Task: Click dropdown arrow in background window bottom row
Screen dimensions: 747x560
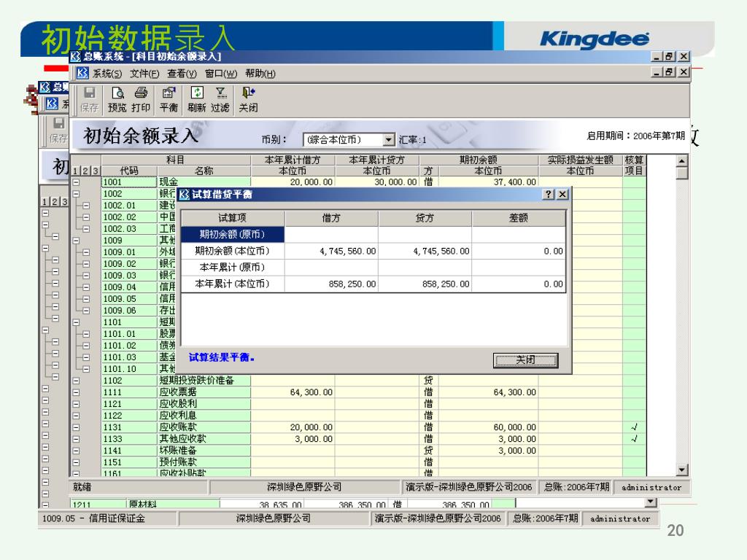Action: point(650,502)
